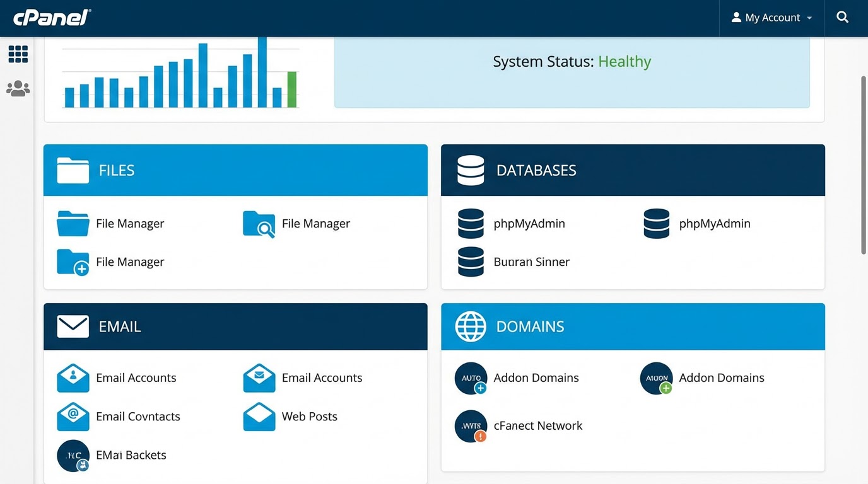Switch to the DOMAINS section

633,326
